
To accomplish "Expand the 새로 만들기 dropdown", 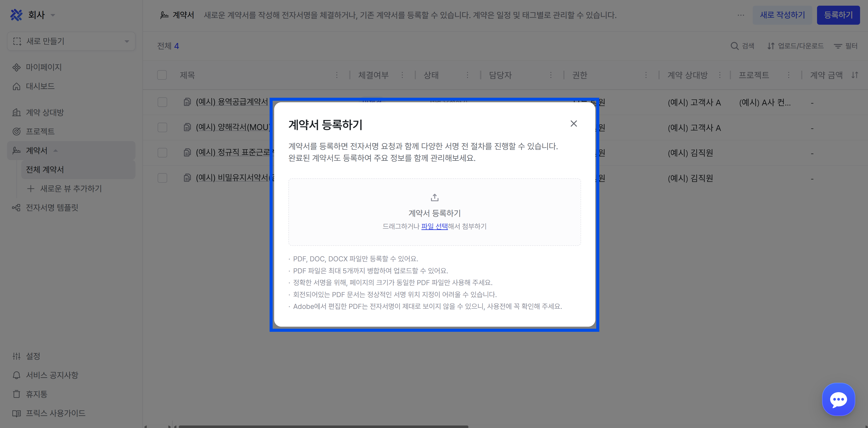I will click(71, 41).
